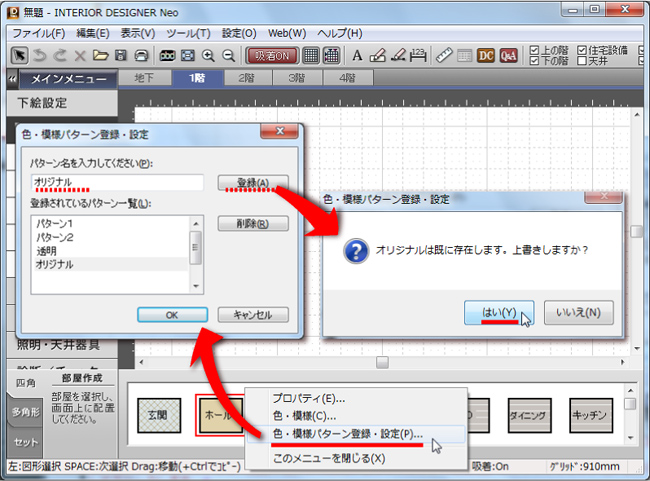Open the ツール(T) menu
650x481 pixels.
pyautogui.click(x=188, y=33)
